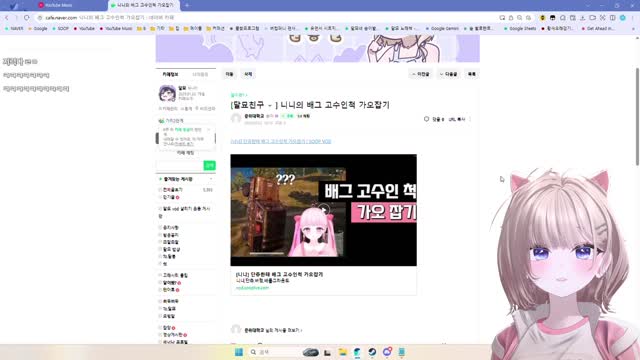The width and height of the screenshot is (640, 360).
Task: Go to next post with 다음글
Action: [x=449, y=74]
